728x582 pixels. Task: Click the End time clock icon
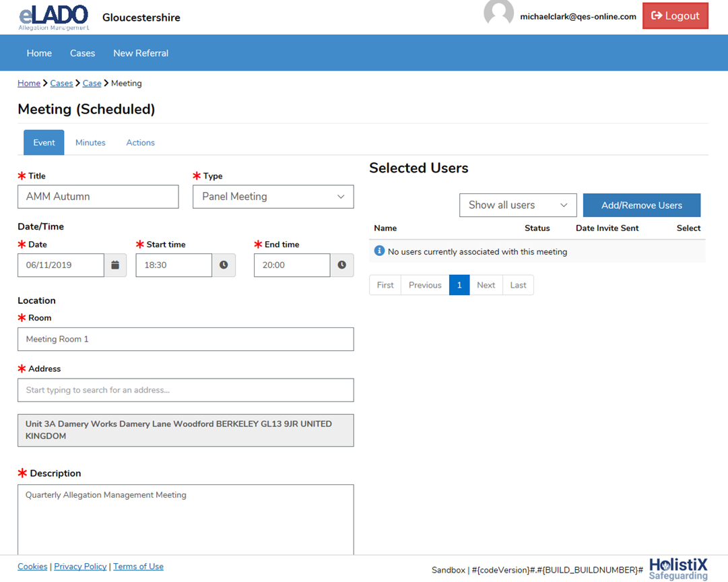click(x=341, y=265)
